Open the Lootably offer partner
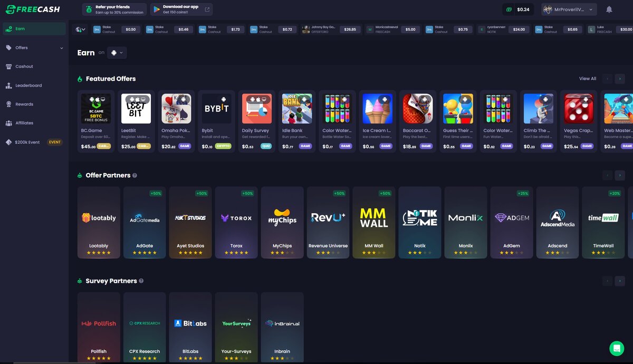Viewport: 633px width, 364px height. [99, 223]
